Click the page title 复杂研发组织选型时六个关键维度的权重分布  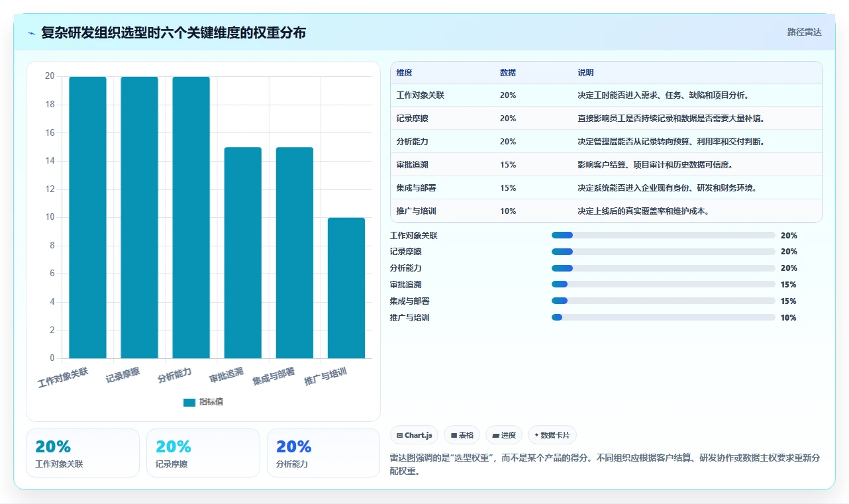coord(174,32)
